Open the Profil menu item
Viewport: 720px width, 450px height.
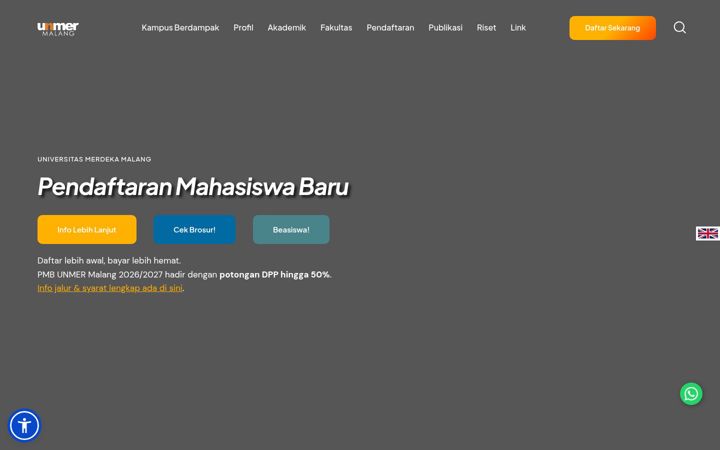pos(243,28)
